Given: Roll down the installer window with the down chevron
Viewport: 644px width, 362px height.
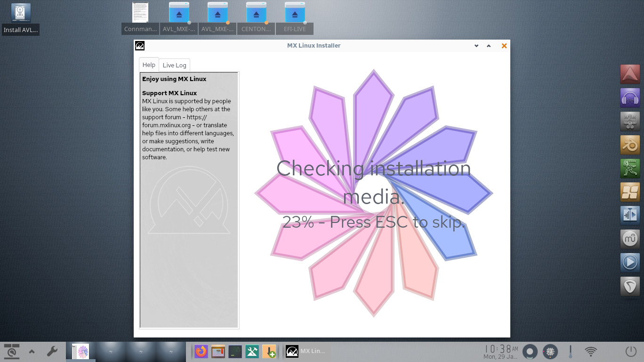Looking at the screenshot, I should pyautogui.click(x=476, y=46).
